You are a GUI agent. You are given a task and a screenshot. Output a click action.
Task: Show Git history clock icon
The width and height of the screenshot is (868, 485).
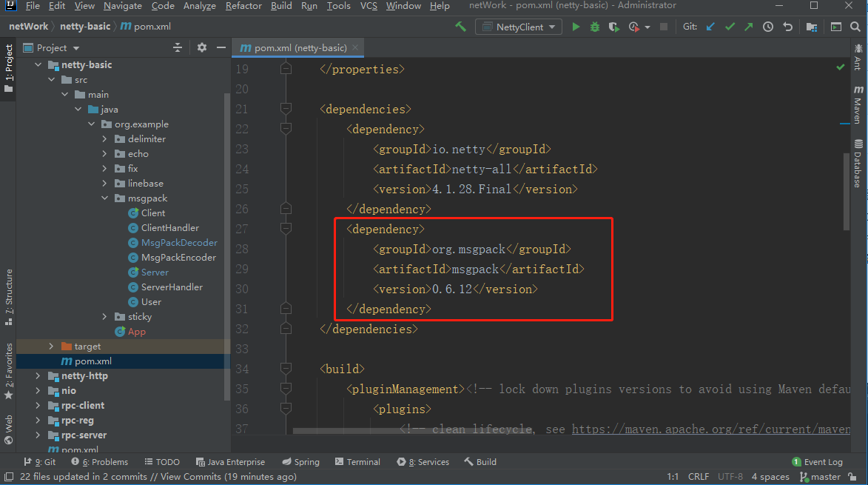click(768, 27)
